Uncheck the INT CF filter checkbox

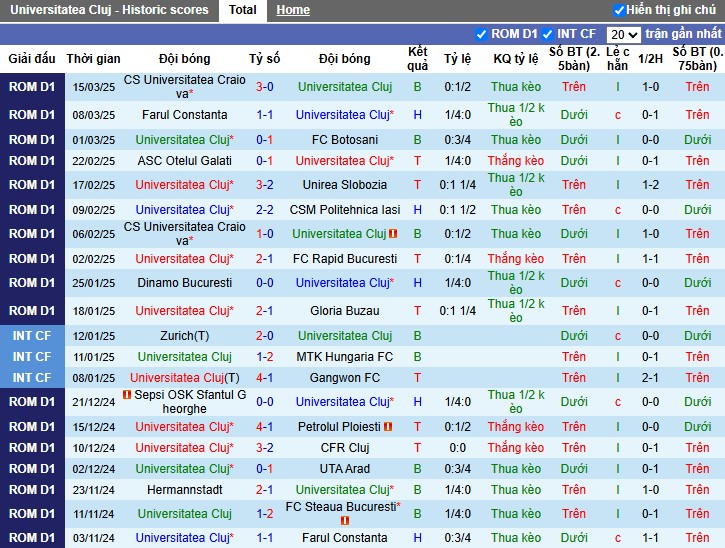(547, 34)
